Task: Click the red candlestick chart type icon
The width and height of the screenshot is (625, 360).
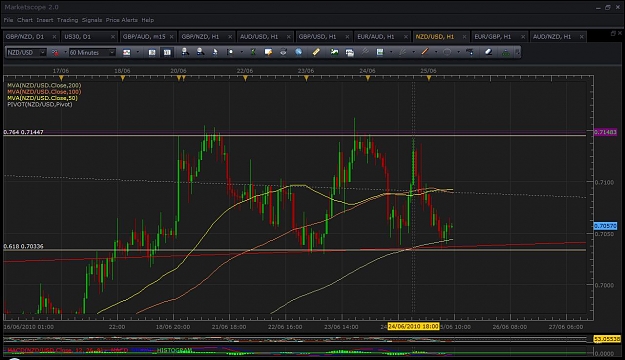Action: (x=55, y=52)
